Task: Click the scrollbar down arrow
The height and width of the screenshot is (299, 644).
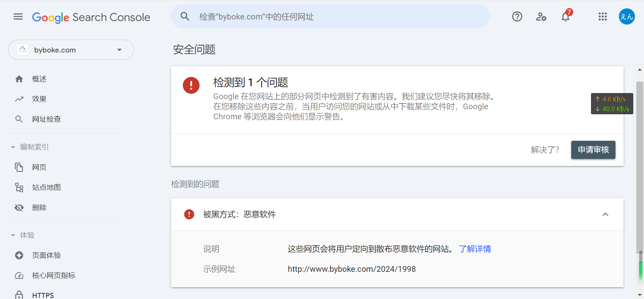Action: pyautogui.click(x=640, y=295)
